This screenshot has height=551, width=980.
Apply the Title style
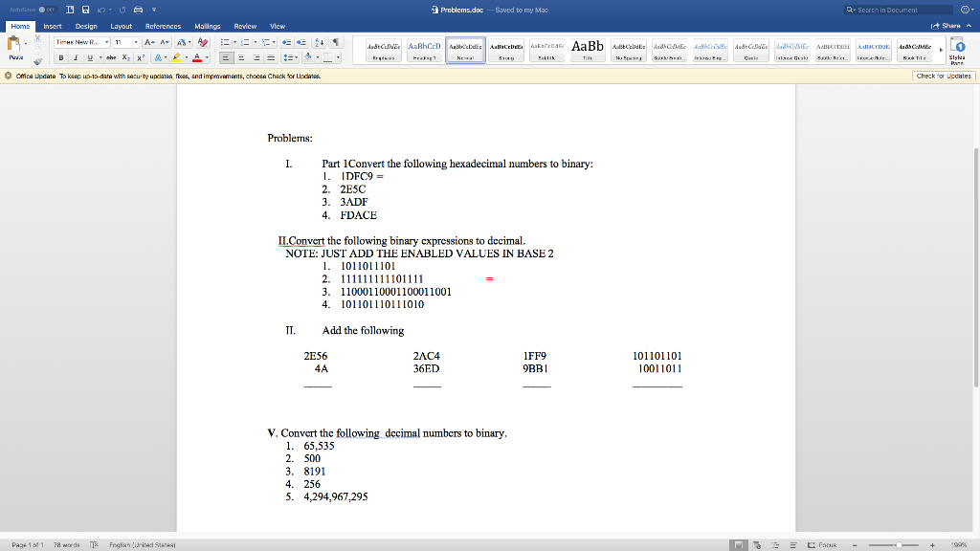(588, 50)
